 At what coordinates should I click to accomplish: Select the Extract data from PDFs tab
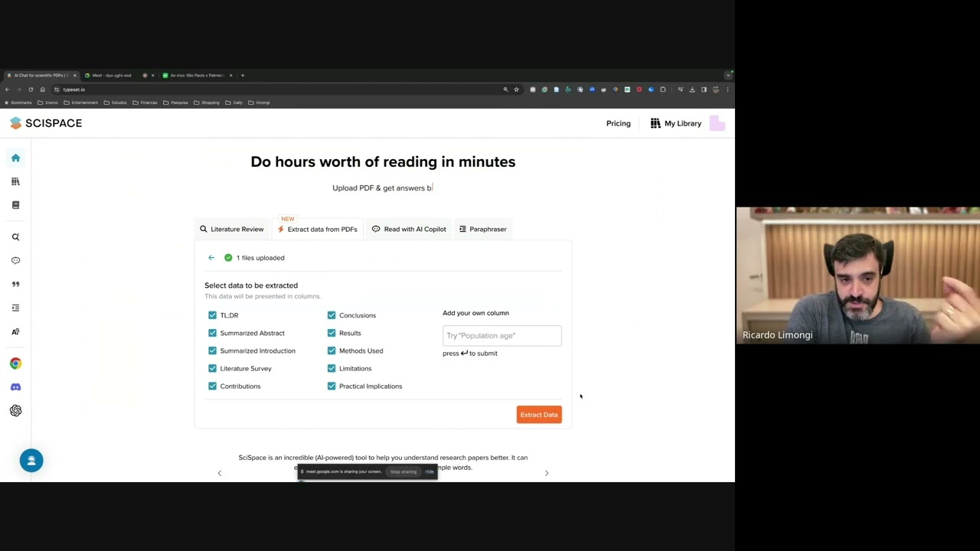(318, 229)
